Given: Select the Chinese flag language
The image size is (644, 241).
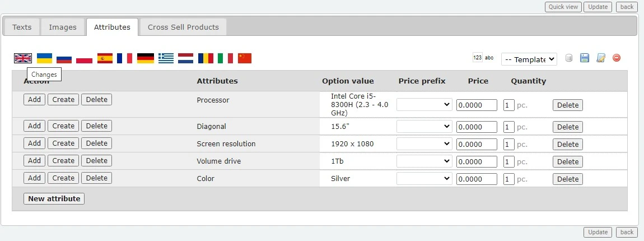Looking at the screenshot, I should 245,58.
